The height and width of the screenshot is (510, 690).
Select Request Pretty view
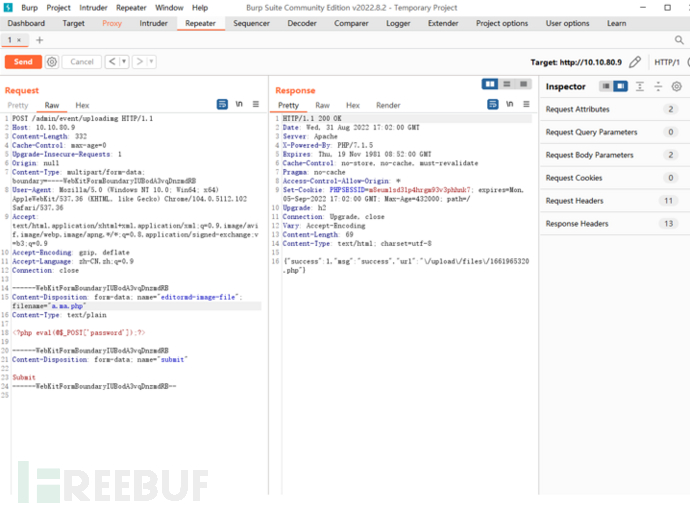tap(18, 105)
